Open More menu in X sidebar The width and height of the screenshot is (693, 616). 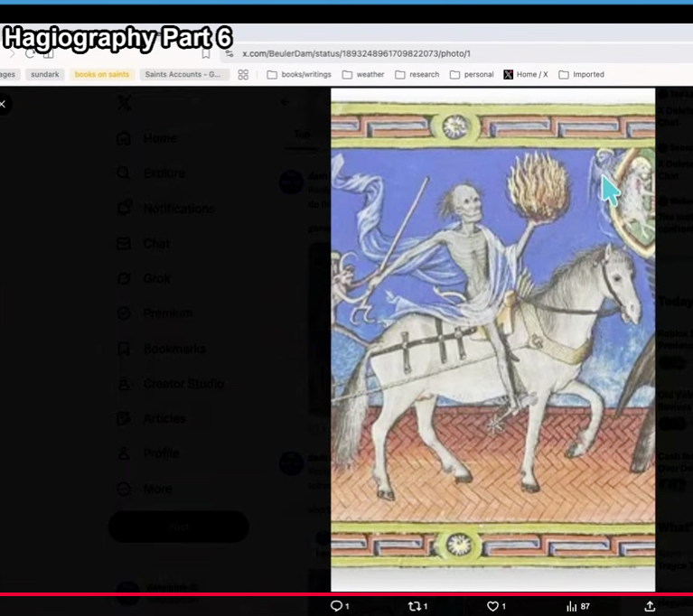coord(144,489)
